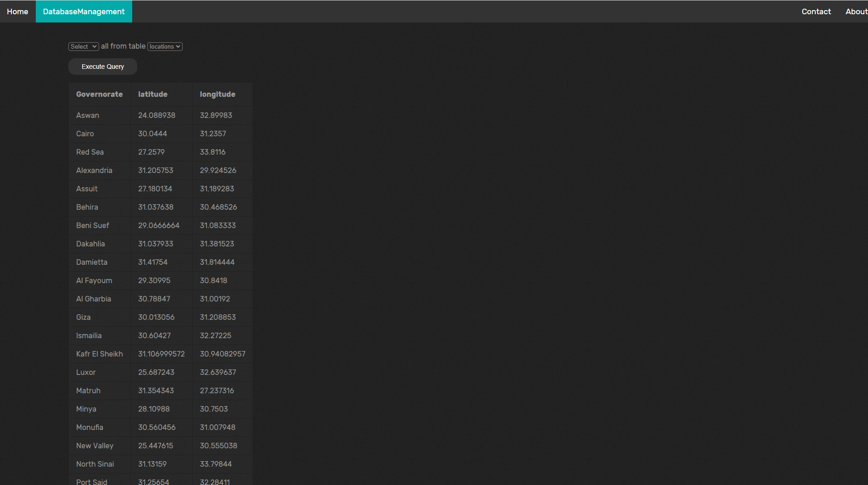Click the Red Sea governorate entry
This screenshot has width=868, height=485.
[90, 152]
